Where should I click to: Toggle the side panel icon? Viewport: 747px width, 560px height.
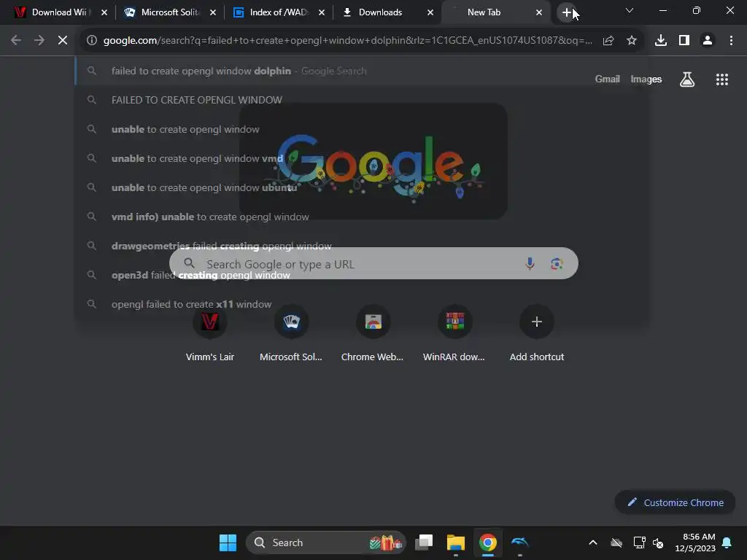coord(684,41)
